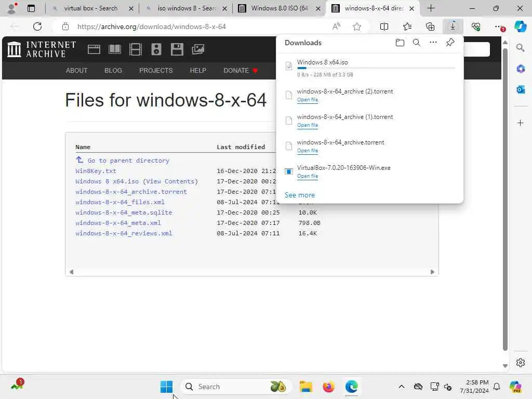Open Internet Archive texts book icon
The width and height of the screenshot is (532, 399).
click(x=115, y=49)
